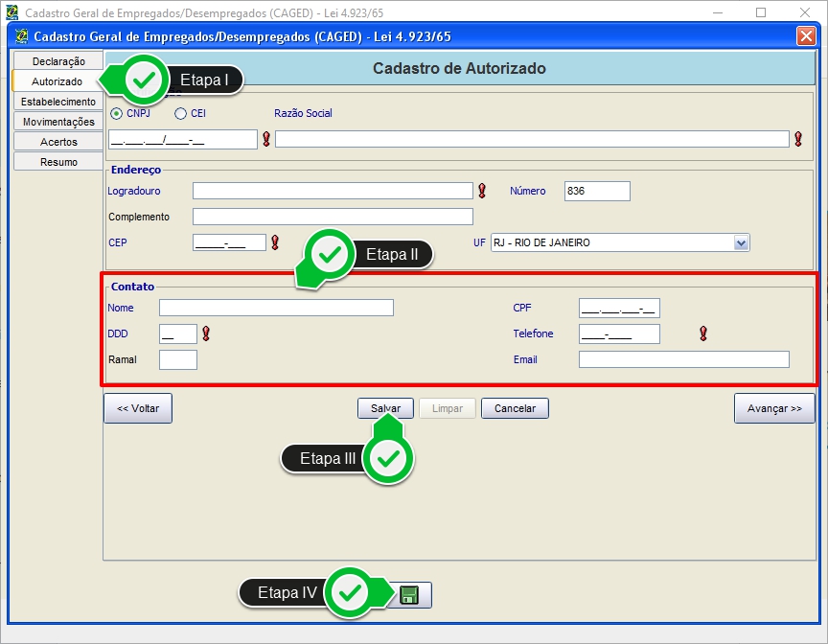Viewport: 828px width, 644px height.
Task: Click the CAGED icon in outer window title bar
Action: point(11,12)
